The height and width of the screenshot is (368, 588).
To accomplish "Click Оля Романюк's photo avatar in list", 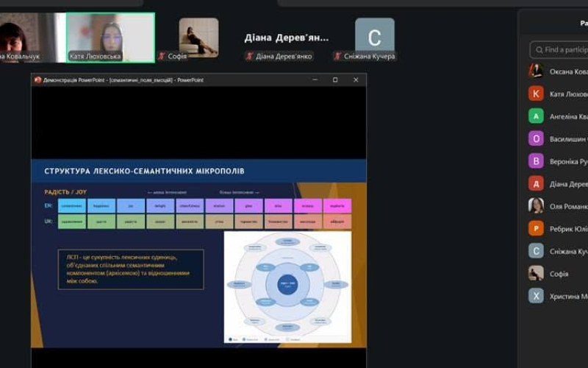I will click(x=536, y=206).
